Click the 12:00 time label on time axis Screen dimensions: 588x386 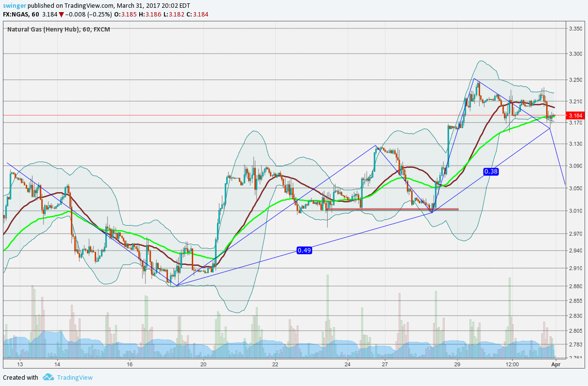click(x=512, y=364)
